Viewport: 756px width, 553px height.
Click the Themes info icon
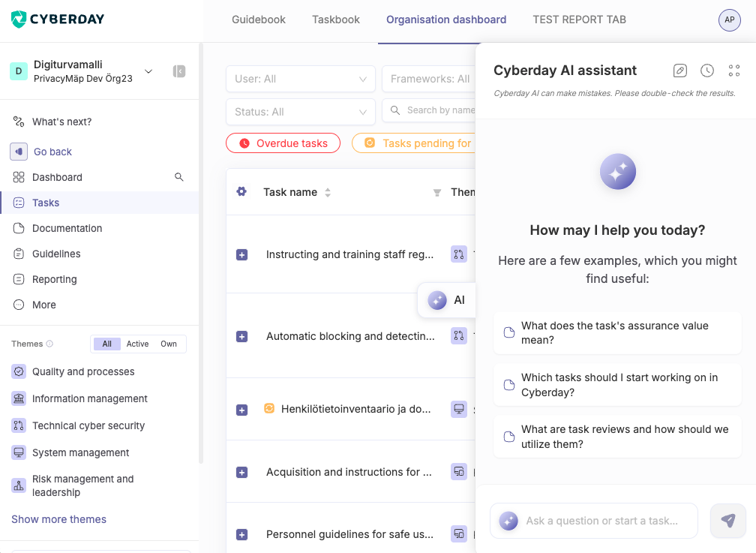click(49, 344)
